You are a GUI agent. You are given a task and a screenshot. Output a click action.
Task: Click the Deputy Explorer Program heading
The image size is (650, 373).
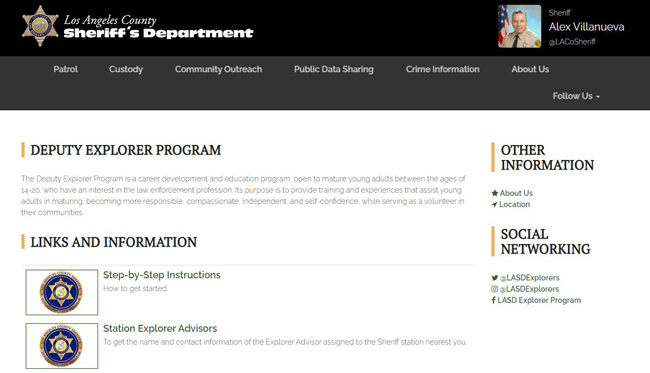click(x=126, y=150)
